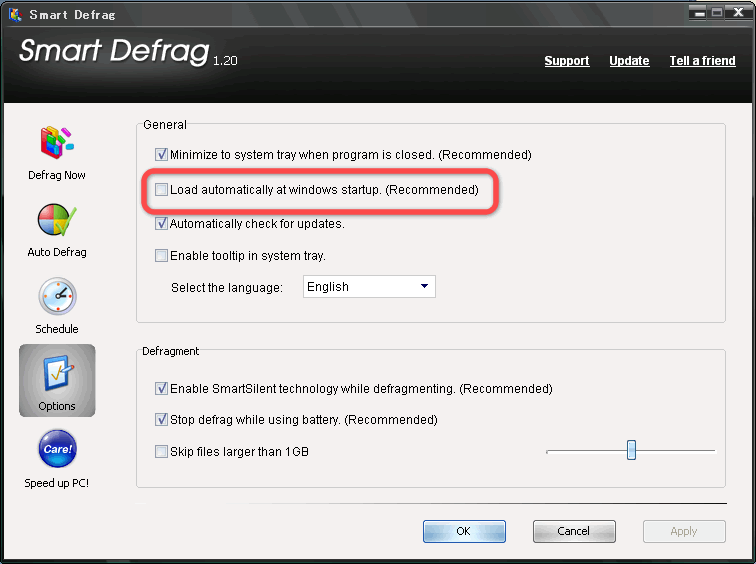This screenshot has height=564, width=756.
Task: Enable Load automatically at windows startup
Action: [161, 189]
